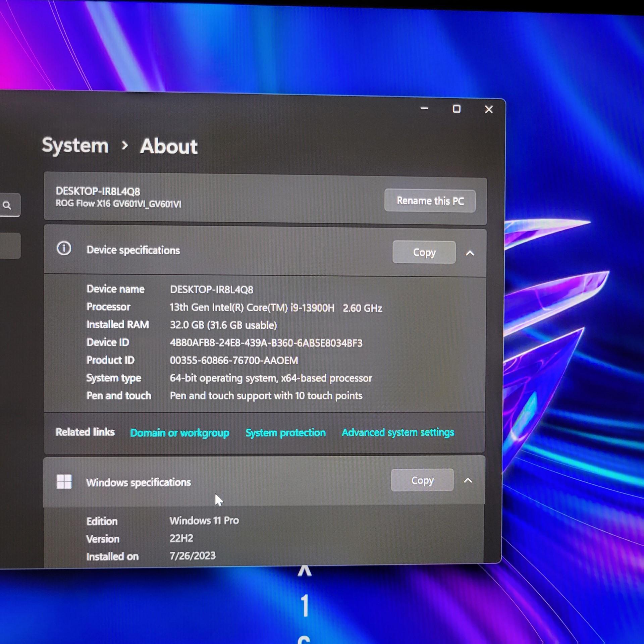Close the Settings About window

click(x=489, y=109)
